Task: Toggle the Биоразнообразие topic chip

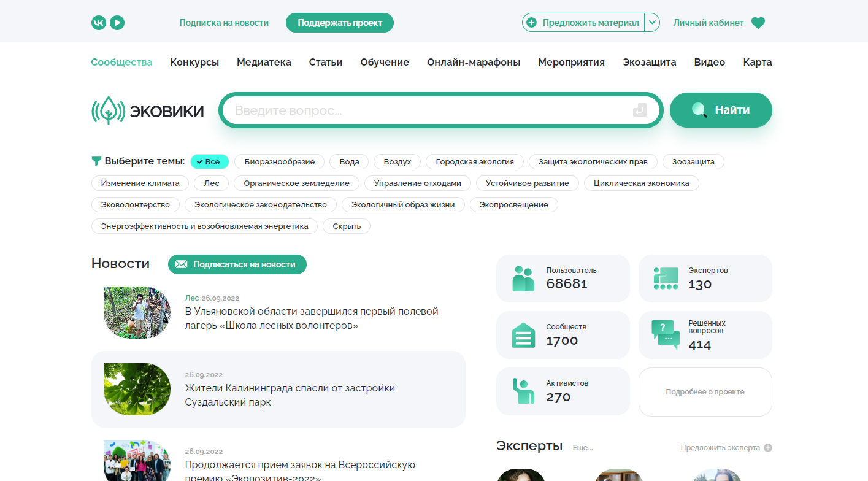Action: (x=280, y=162)
